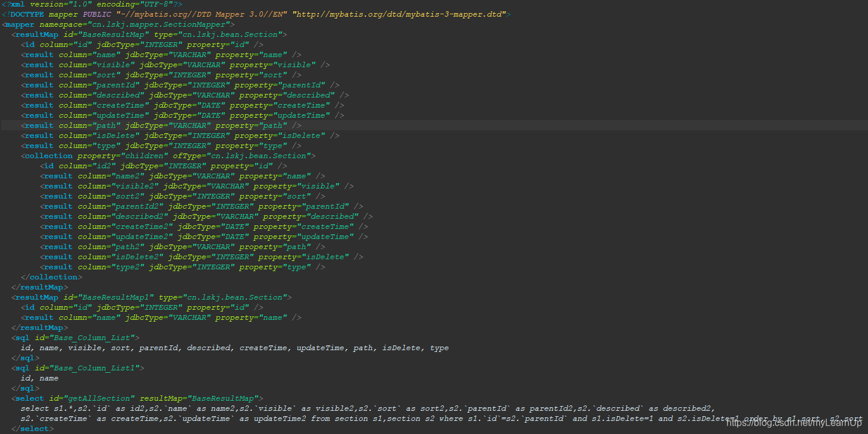Image resolution: width=868 pixels, height=434 pixels.
Task: Click the sql id="Base_Column_List1" tag
Action: [77, 368]
